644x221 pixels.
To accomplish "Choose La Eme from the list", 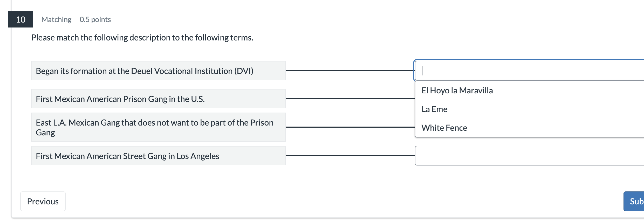I will pos(434,109).
